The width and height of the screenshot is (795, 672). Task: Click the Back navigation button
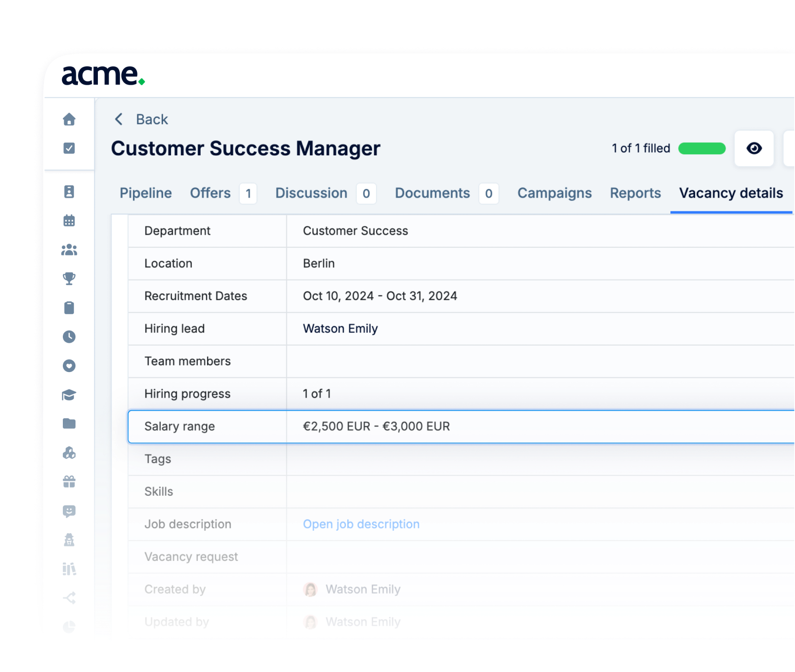140,119
